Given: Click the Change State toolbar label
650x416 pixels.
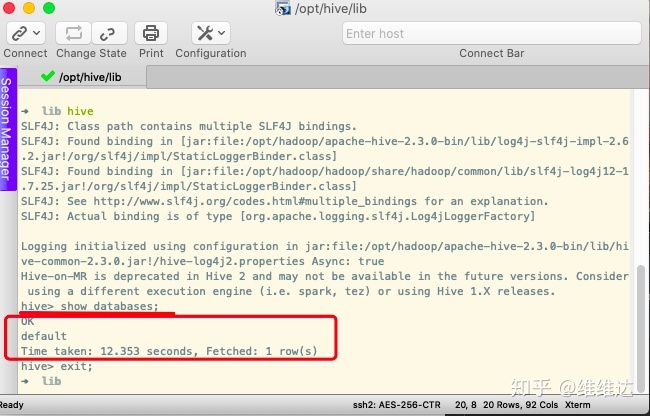Looking at the screenshot, I should (91, 53).
